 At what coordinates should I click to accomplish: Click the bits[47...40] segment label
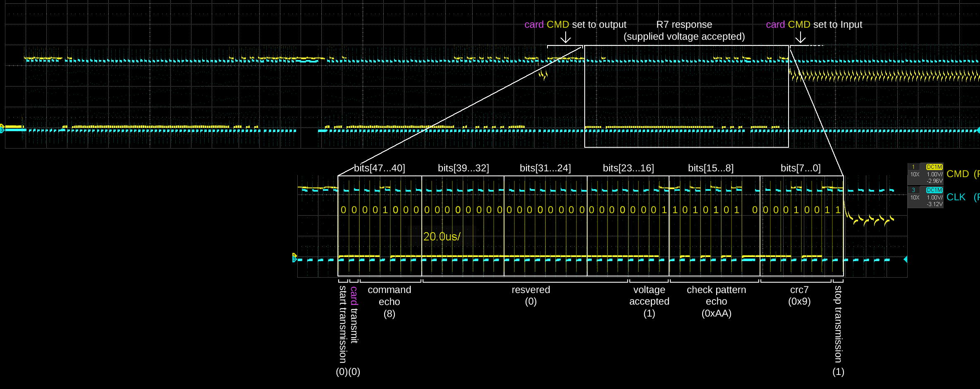tap(379, 168)
